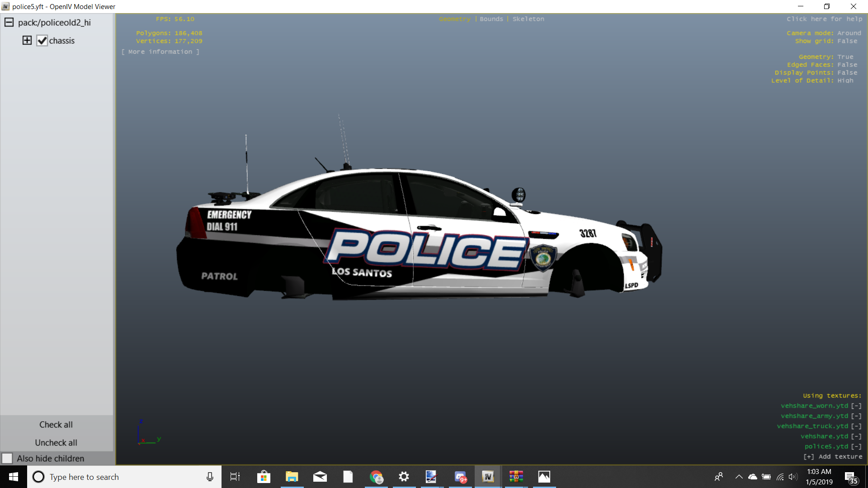The image size is (868, 488).
Task: Open Task View button
Action: coord(235,477)
